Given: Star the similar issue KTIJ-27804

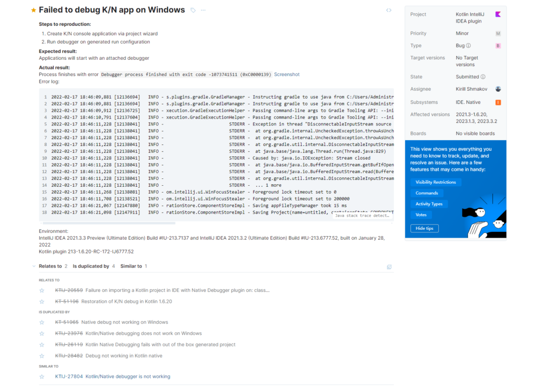Looking at the screenshot, I should pyautogui.click(x=42, y=376).
